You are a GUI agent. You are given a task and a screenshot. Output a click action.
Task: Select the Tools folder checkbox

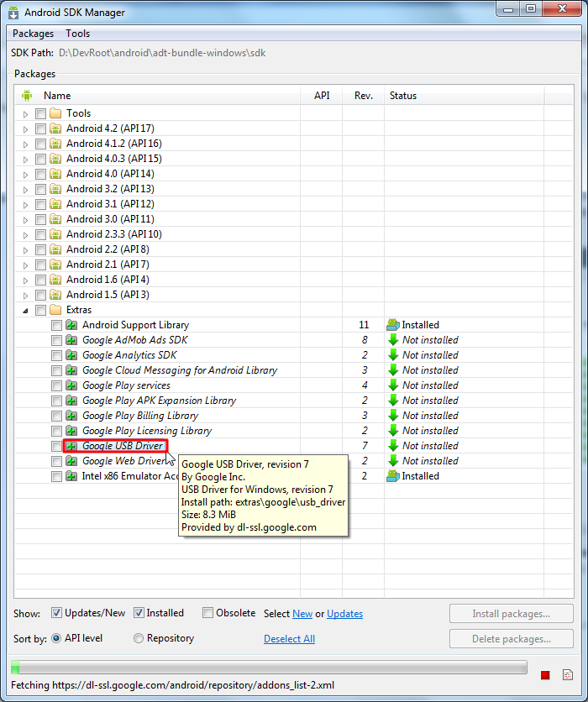pyautogui.click(x=41, y=113)
